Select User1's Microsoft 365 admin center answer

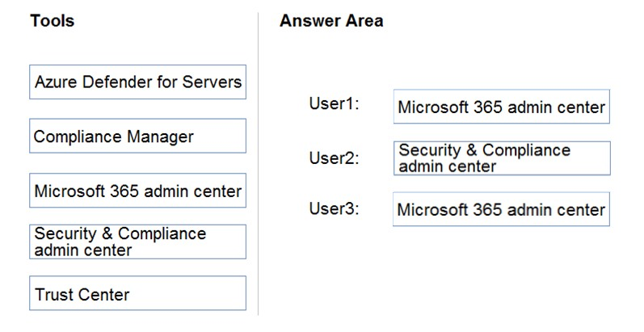(502, 107)
